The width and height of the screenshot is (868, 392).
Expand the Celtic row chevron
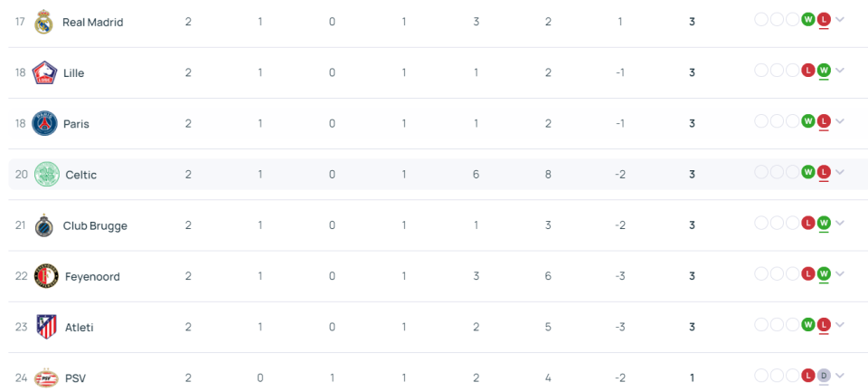point(839,172)
